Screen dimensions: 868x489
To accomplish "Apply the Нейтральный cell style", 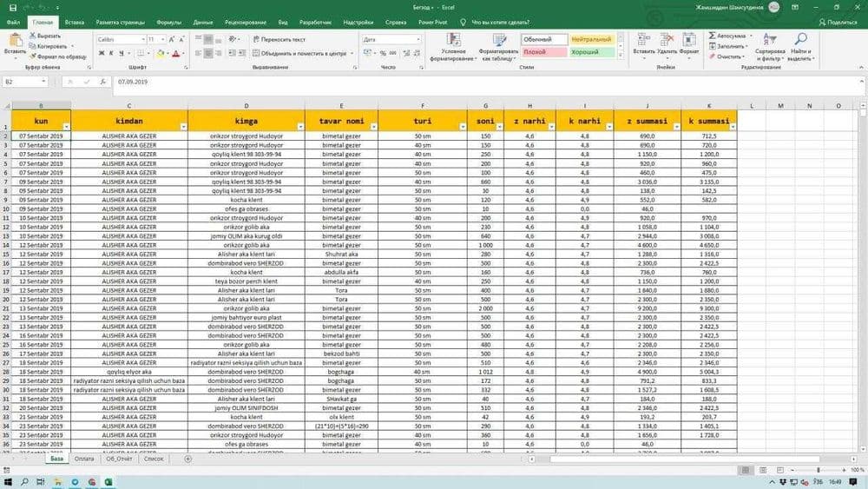I will 592,39.
